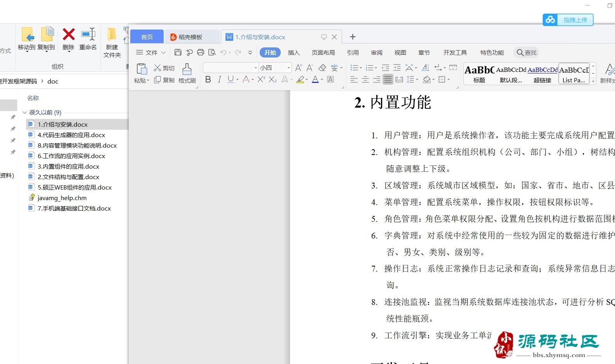Viewport: 615px width, 364px height.
Task: Toggle Center paragraph alignment
Action: 365,80
